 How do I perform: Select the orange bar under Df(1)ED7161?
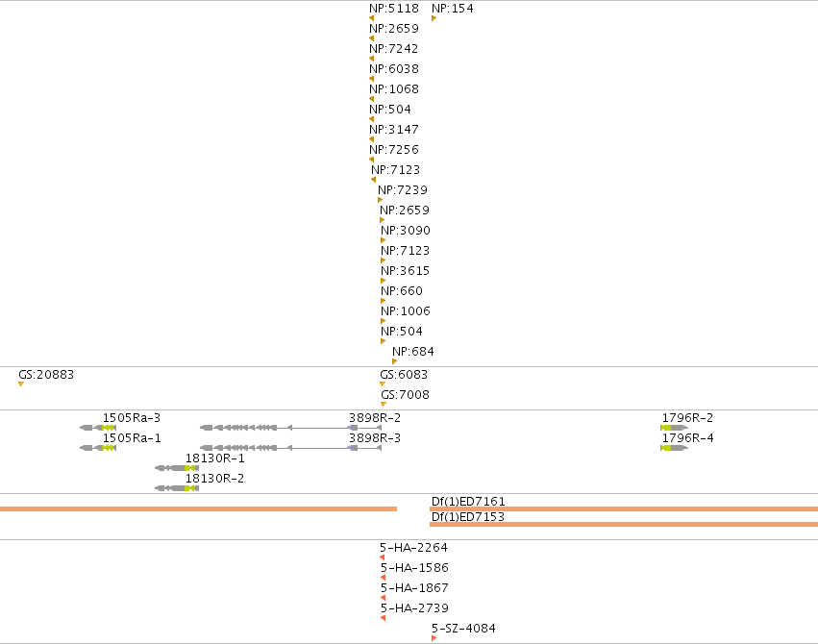click(x=624, y=508)
